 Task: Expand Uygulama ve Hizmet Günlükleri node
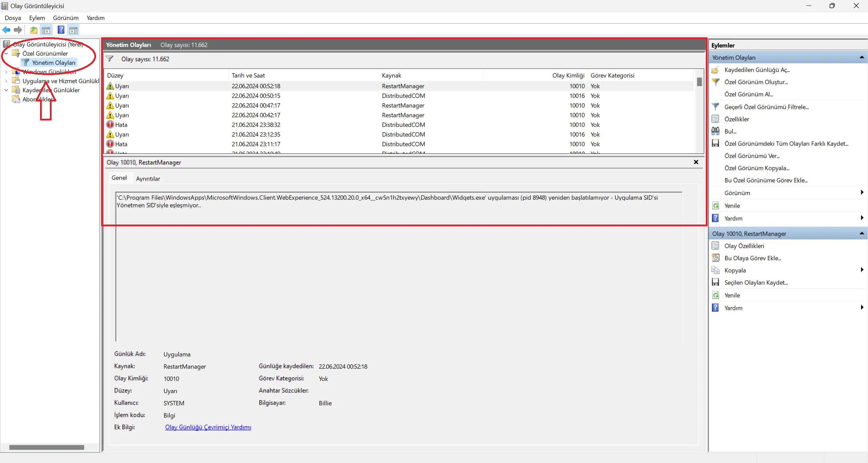coord(6,81)
